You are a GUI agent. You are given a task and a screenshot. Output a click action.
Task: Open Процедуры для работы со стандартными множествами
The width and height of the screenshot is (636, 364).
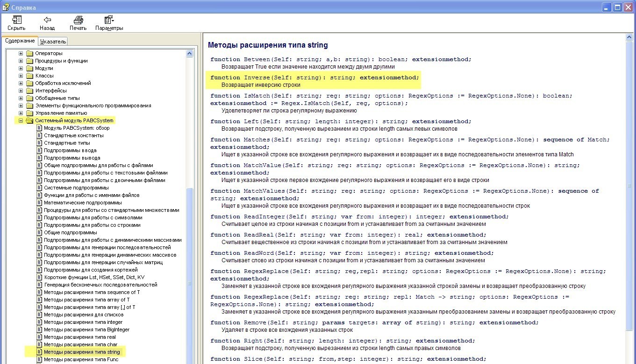111,210
